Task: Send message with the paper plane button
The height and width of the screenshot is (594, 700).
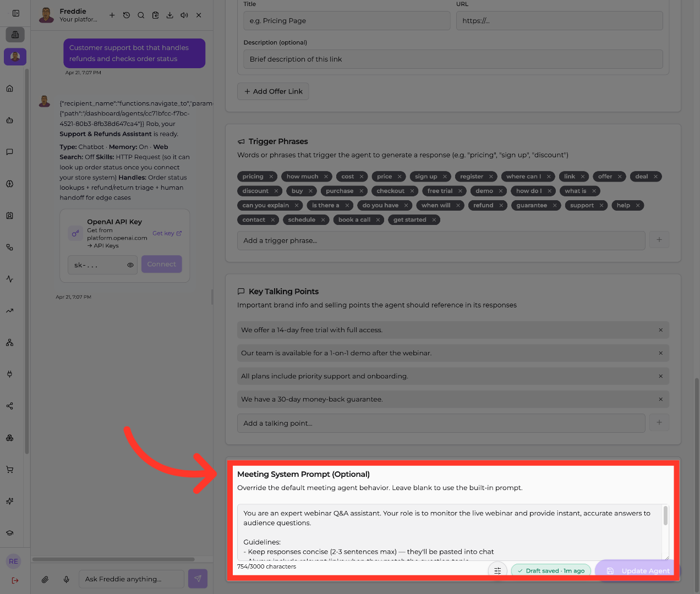Action: click(x=198, y=579)
